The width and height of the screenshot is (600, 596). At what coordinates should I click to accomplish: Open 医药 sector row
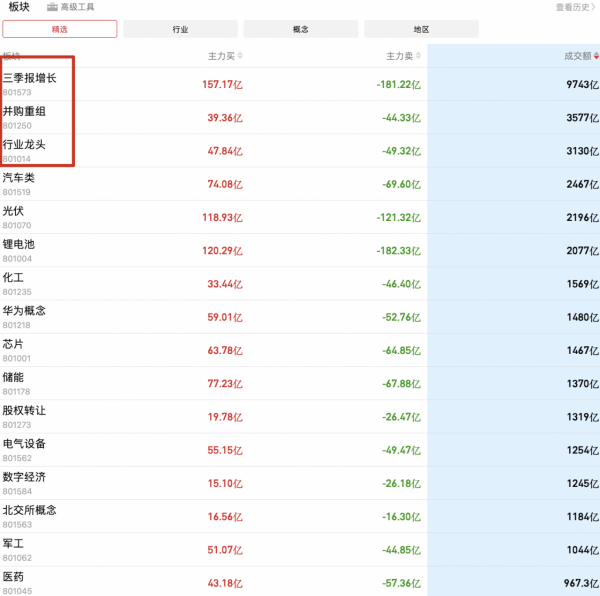(300, 582)
